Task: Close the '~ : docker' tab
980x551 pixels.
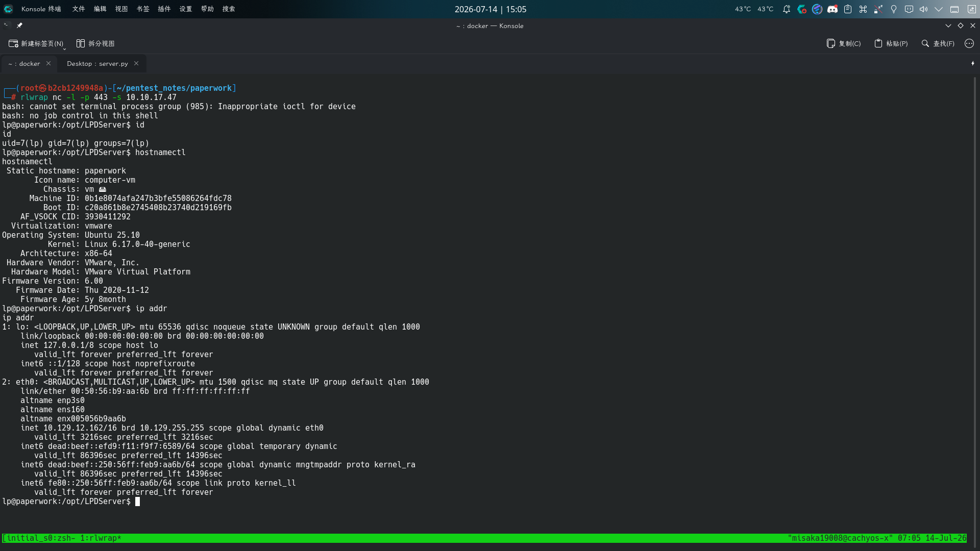Action: (48, 64)
